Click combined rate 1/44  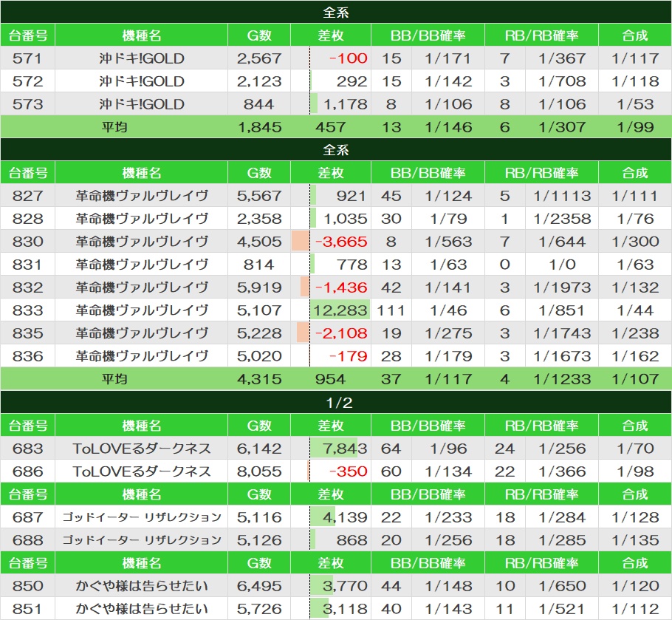(x=635, y=310)
